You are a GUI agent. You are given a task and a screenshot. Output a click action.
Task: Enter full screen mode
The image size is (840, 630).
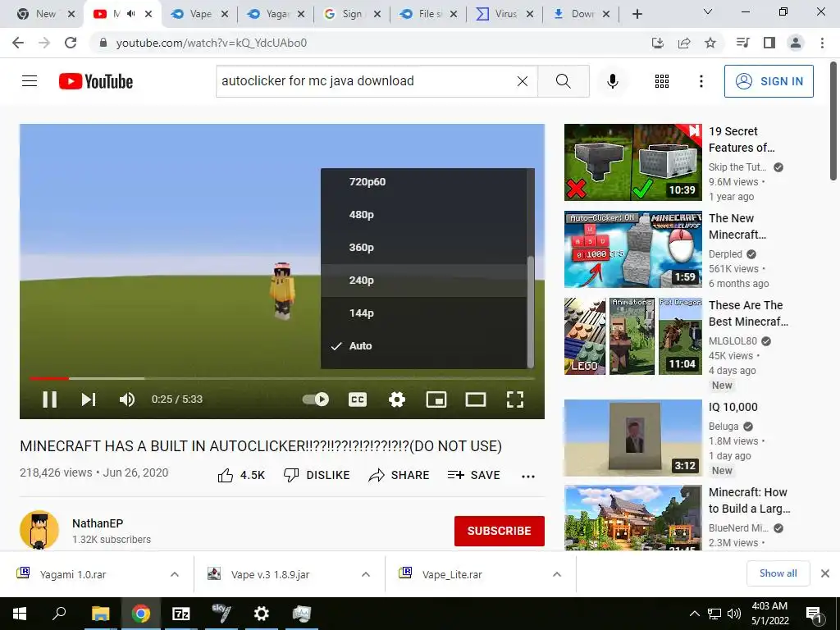[x=515, y=399]
